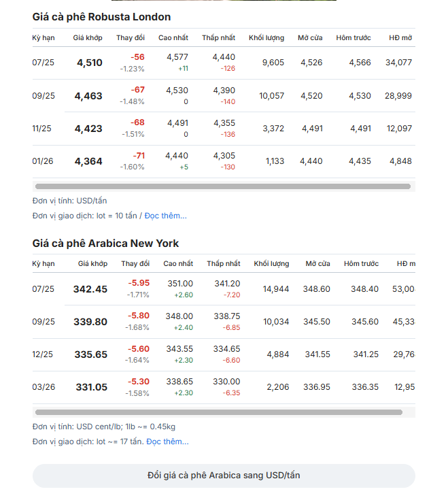This screenshot has width=448, height=498.
Task: Select Robusta 07/25 opening price 4,526
Action: pos(311,63)
